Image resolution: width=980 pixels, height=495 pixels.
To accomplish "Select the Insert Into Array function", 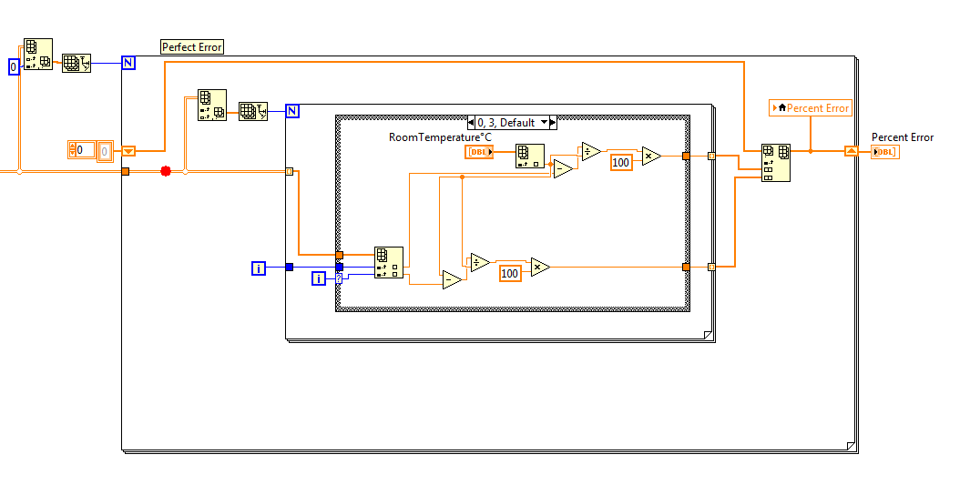I will (x=776, y=163).
